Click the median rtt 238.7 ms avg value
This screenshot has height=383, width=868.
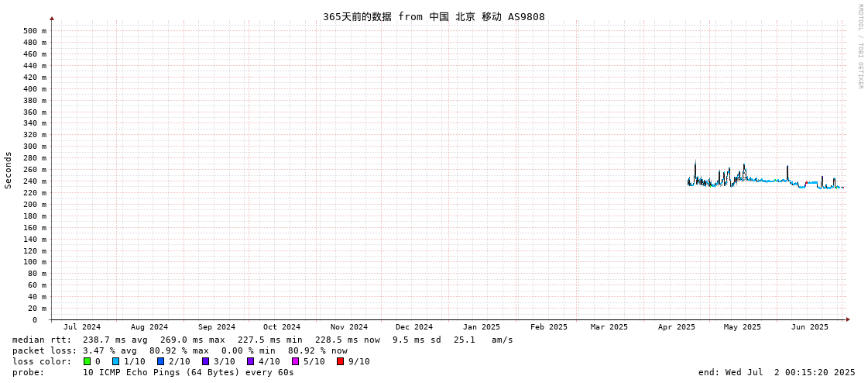[115, 340]
